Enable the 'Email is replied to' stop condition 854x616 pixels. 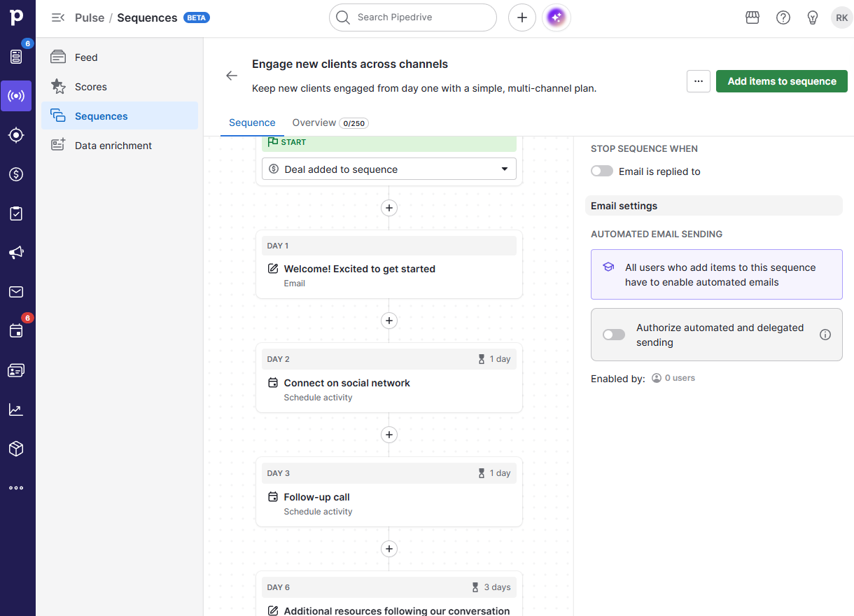pyautogui.click(x=601, y=171)
